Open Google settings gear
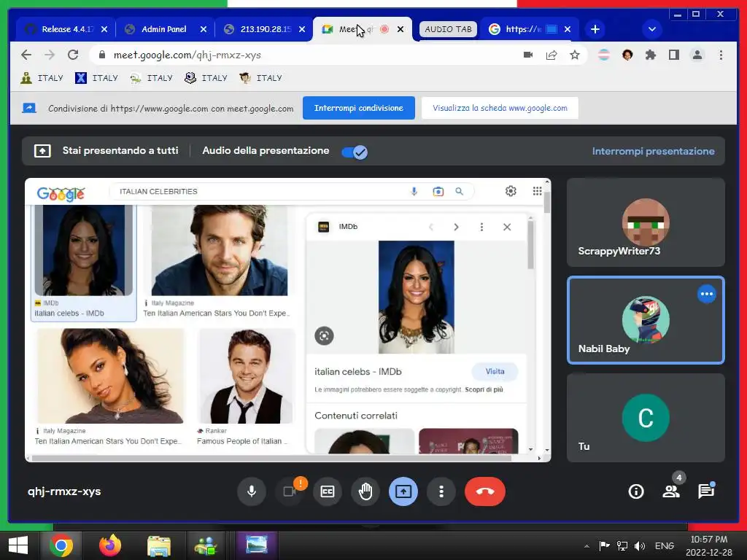 tap(511, 191)
